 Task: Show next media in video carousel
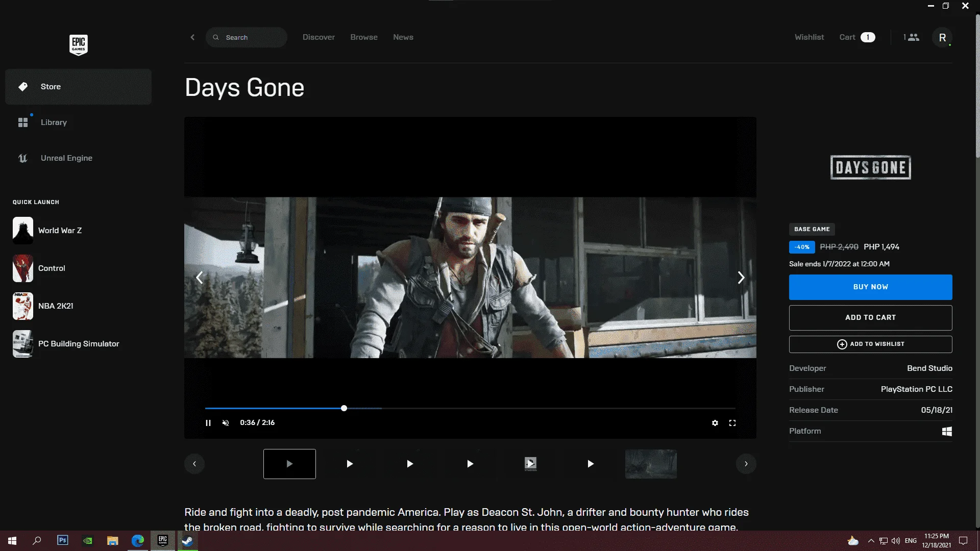741,278
